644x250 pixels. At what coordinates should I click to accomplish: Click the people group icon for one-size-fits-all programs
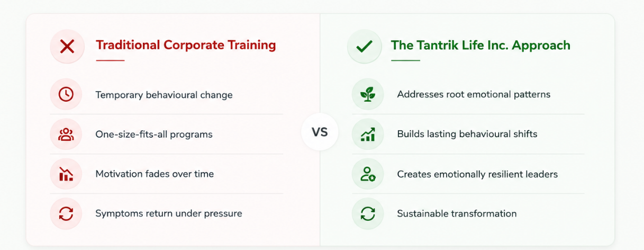point(66,134)
